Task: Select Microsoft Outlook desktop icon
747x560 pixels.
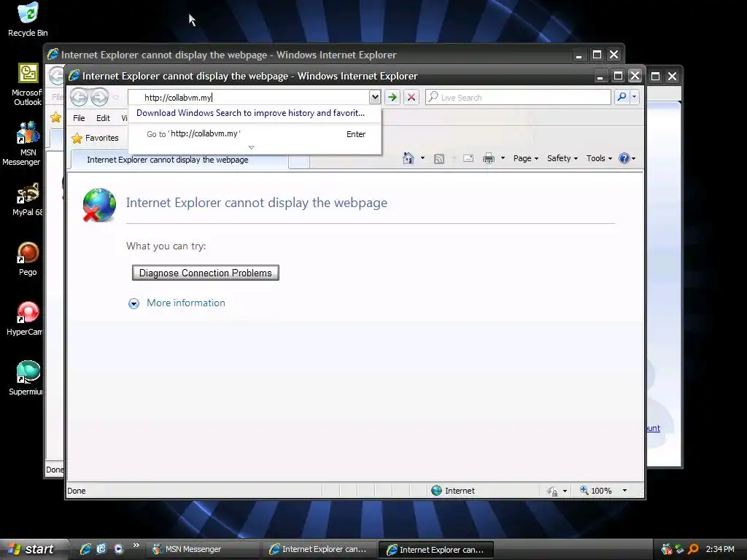Action: click(x=28, y=85)
